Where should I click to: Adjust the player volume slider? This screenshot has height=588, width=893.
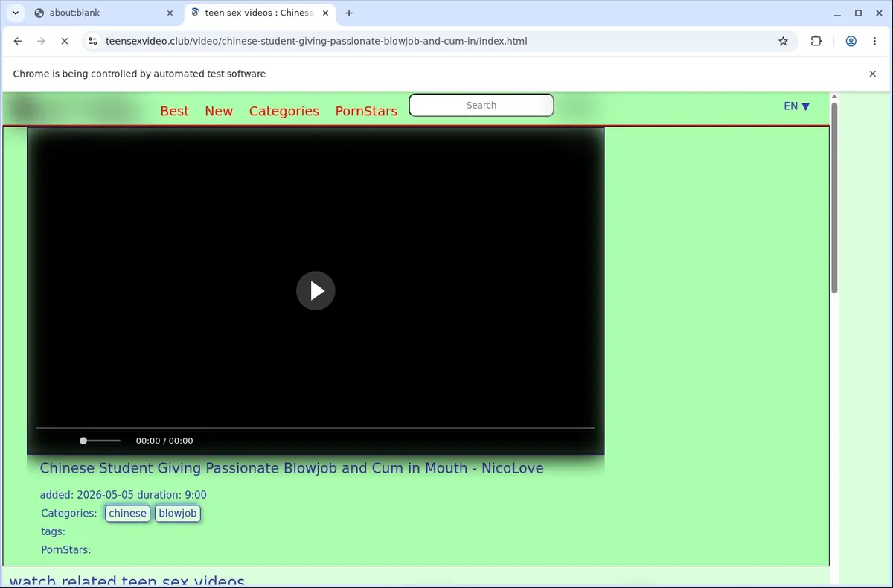100,441
